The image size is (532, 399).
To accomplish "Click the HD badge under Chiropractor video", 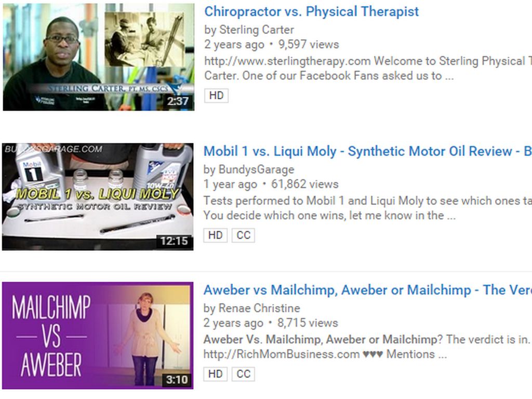I will click(217, 96).
